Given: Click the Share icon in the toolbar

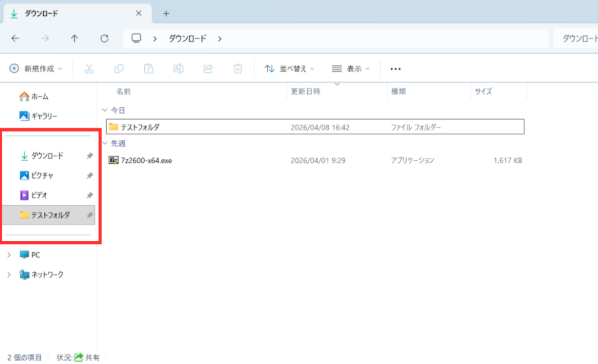Looking at the screenshot, I should [x=208, y=68].
